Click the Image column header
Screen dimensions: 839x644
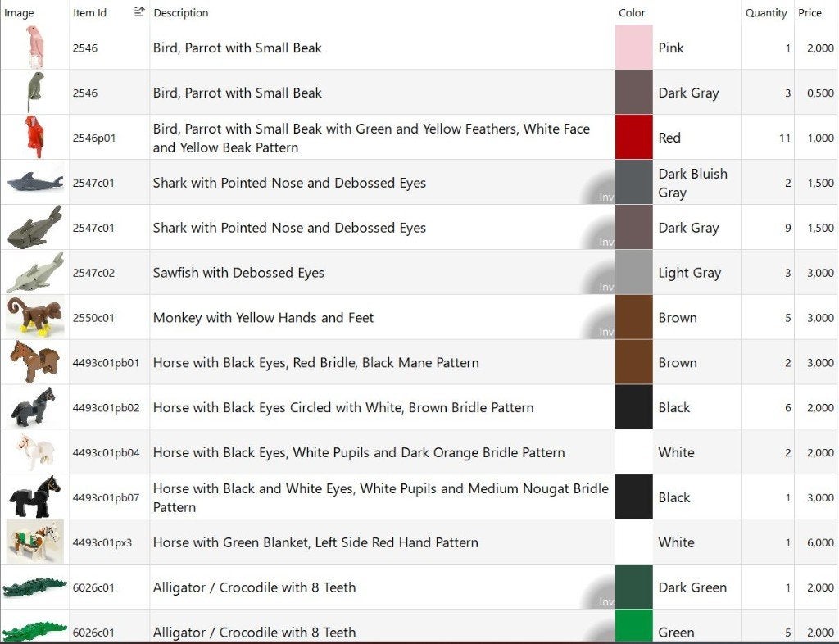(19, 13)
